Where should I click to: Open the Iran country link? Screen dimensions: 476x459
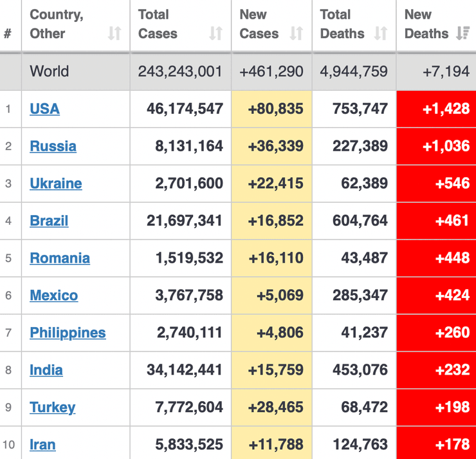42,445
